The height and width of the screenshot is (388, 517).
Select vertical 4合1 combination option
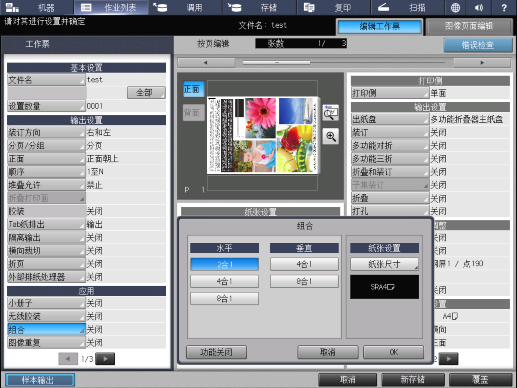pos(304,264)
